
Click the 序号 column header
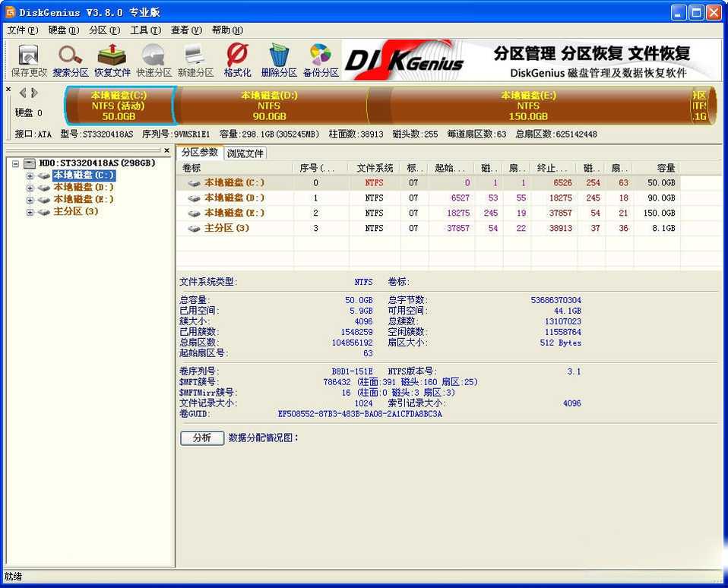point(321,168)
